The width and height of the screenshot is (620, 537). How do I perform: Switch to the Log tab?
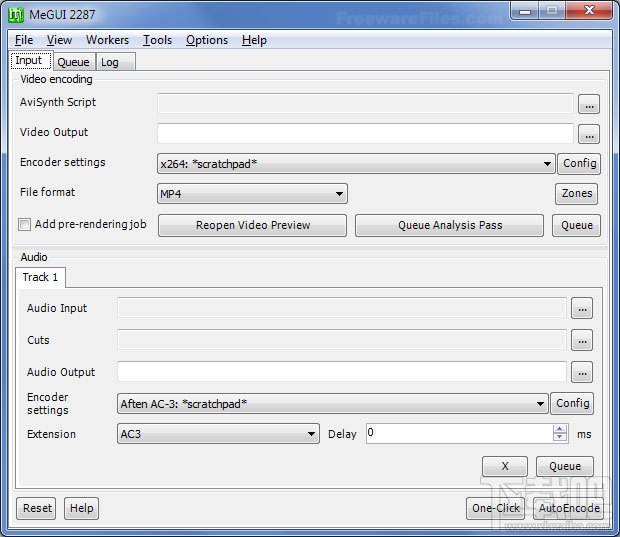tap(115, 62)
